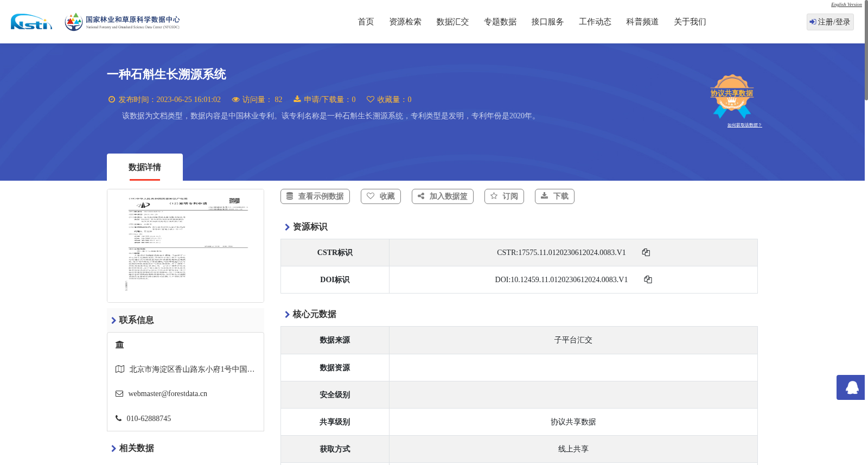Click the 协议共享数据 badge
Viewport: 868px width, 465px height.
coord(732,96)
